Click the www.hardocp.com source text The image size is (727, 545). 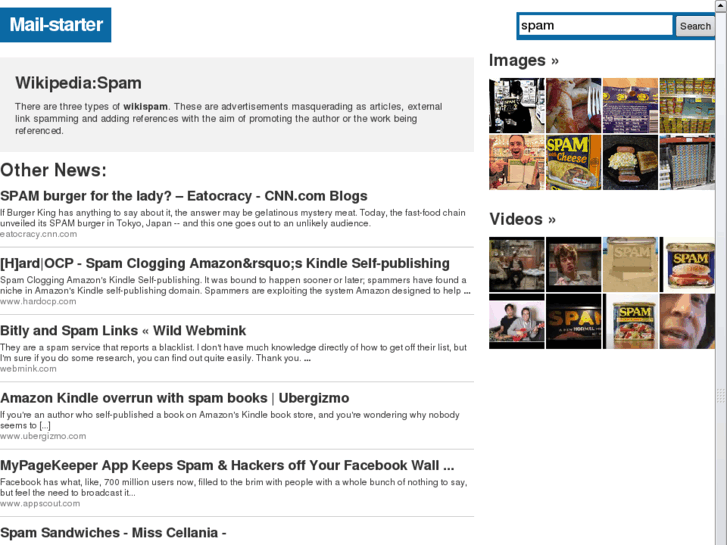38,301
